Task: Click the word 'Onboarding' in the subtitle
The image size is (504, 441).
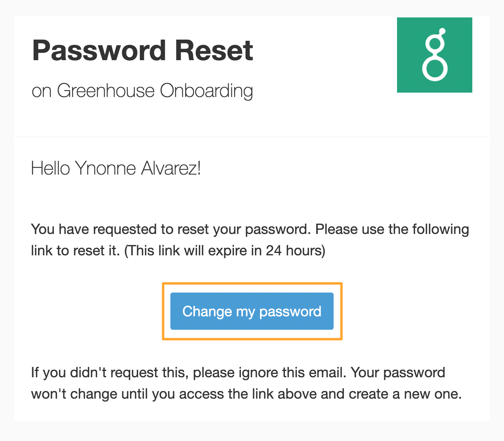Action: point(206,91)
